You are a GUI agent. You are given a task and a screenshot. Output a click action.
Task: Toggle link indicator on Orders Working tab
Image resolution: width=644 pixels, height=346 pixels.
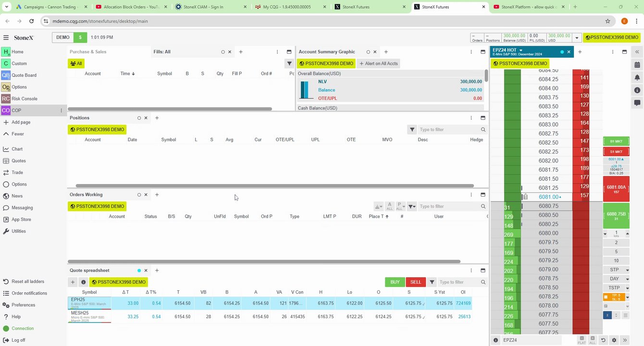(x=139, y=195)
